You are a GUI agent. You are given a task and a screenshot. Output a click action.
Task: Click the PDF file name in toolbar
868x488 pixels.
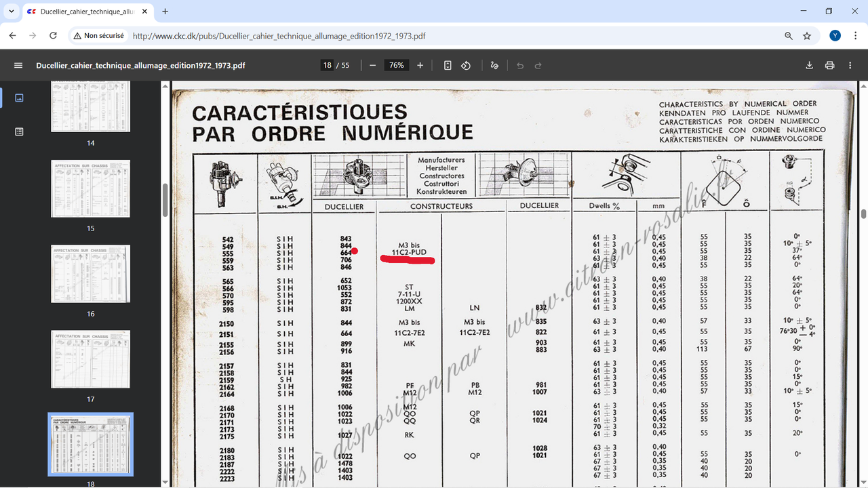(x=140, y=65)
